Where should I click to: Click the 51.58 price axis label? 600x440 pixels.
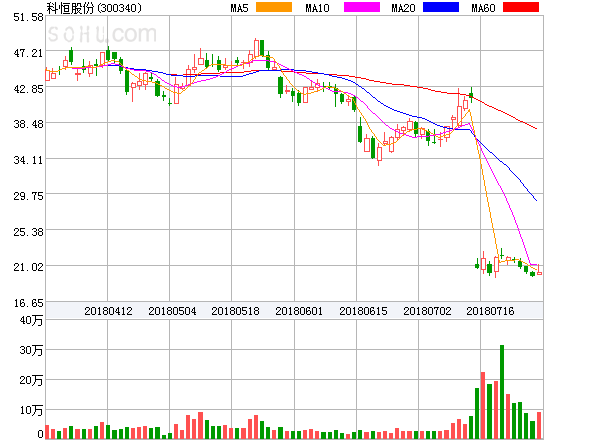pyautogui.click(x=28, y=17)
